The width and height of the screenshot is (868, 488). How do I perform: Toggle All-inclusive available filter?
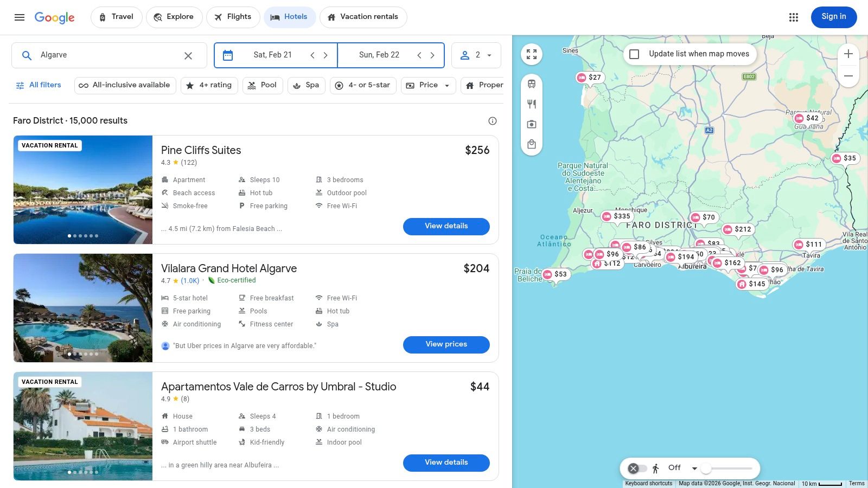click(x=125, y=85)
